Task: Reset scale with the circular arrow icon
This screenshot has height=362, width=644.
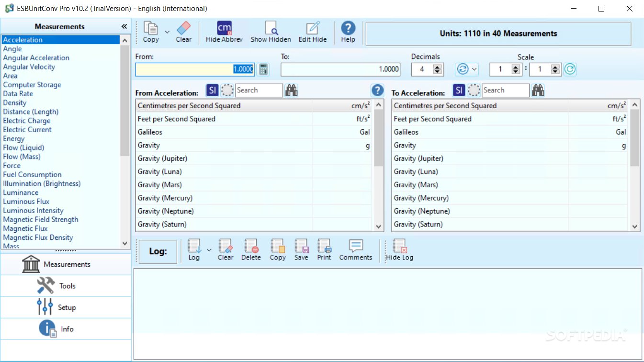Action: 569,69
